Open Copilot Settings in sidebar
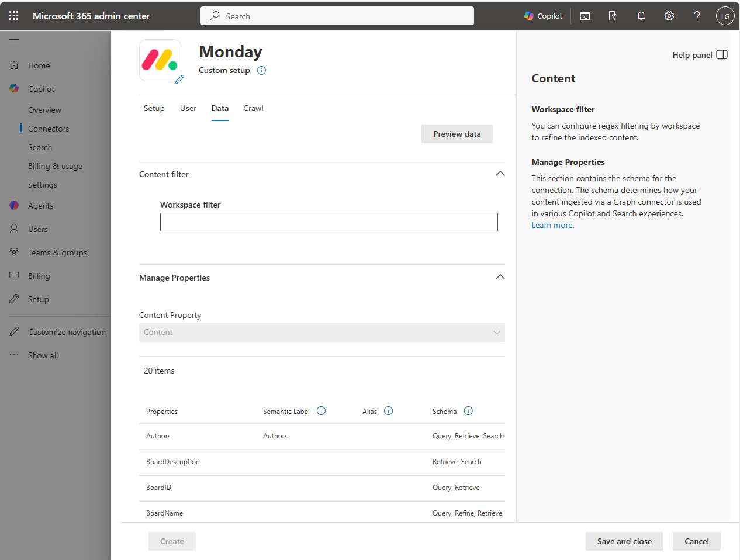The width and height of the screenshot is (740, 560). point(43,185)
